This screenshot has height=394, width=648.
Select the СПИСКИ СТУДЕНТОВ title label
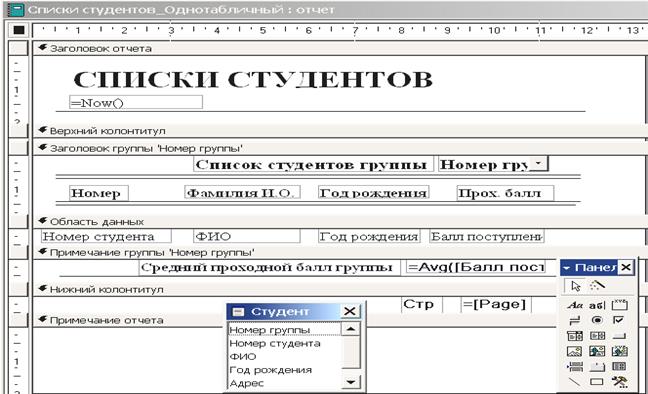pyautogui.click(x=253, y=79)
